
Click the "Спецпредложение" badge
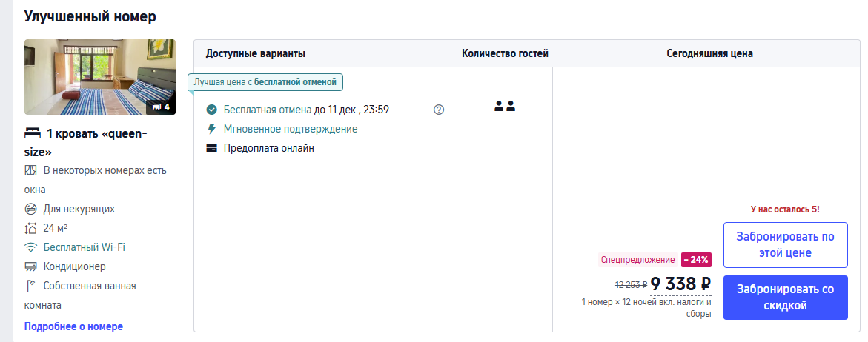click(x=637, y=260)
